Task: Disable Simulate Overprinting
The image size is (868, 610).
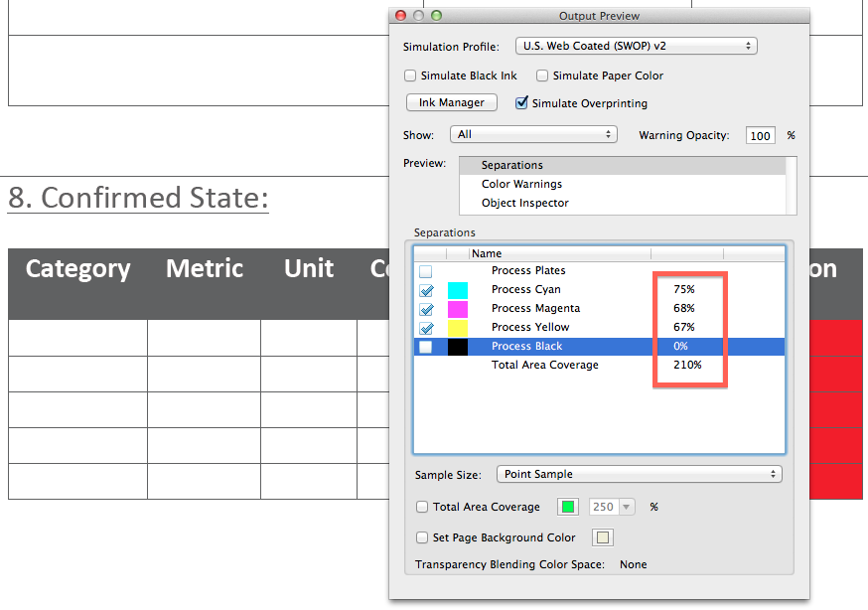Action: point(521,102)
